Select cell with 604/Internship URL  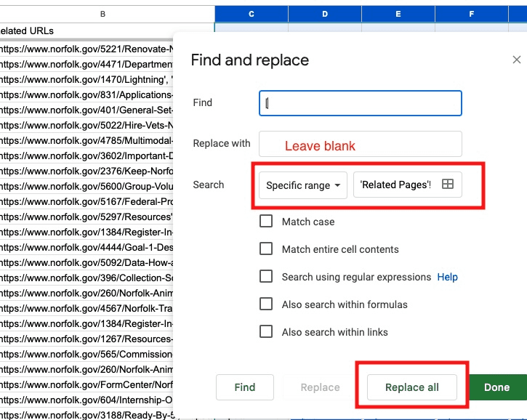(87, 400)
